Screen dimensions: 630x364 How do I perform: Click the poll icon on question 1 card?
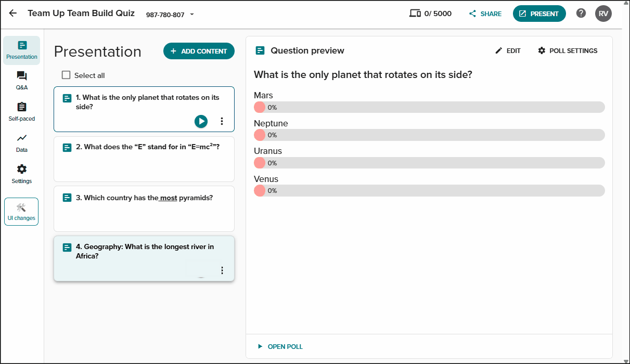coord(67,98)
